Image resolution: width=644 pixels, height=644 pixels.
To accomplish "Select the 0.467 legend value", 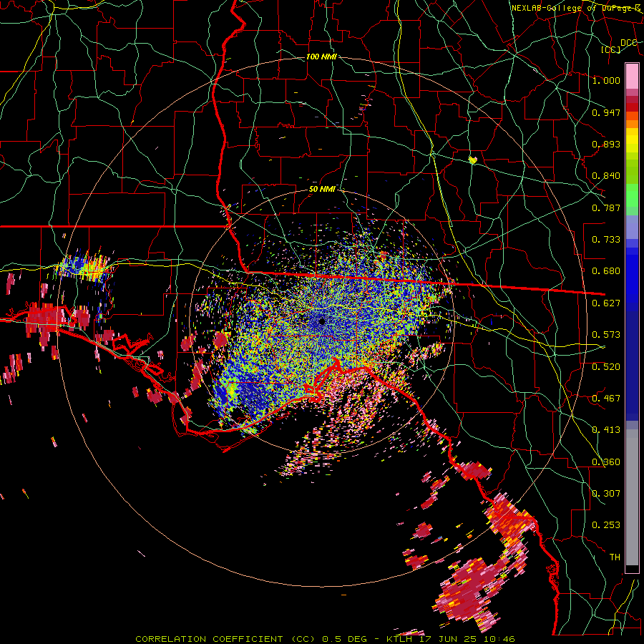I will point(606,399).
